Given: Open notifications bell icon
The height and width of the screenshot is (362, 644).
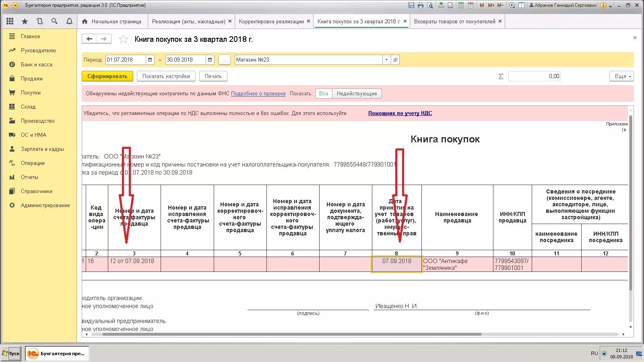Looking at the screenshot, I should (x=69, y=21).
